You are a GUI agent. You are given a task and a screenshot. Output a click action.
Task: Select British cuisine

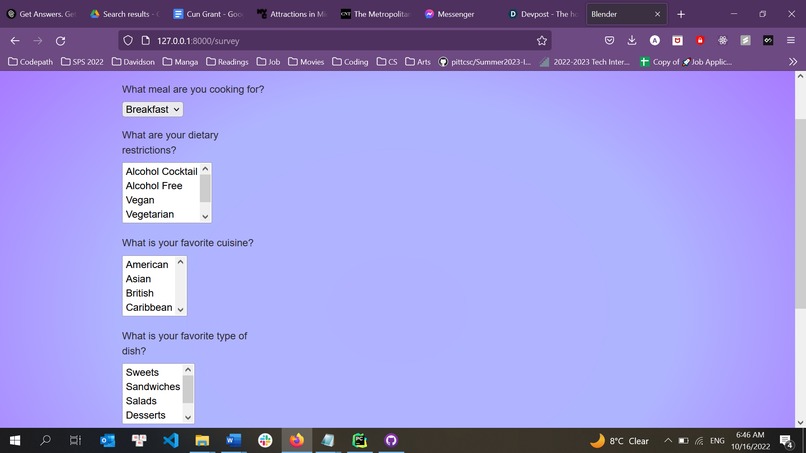(149, 293)
